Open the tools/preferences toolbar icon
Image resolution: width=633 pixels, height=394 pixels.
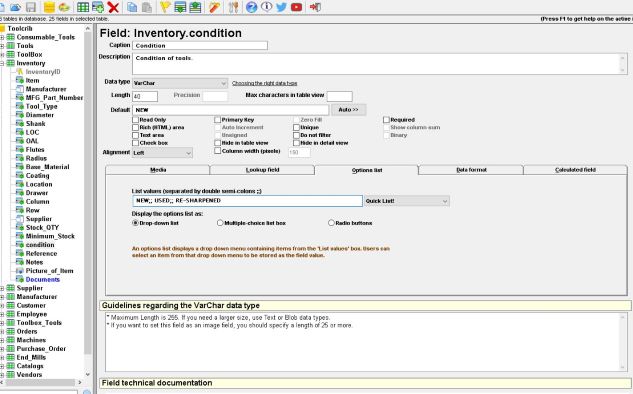point(233,7)
